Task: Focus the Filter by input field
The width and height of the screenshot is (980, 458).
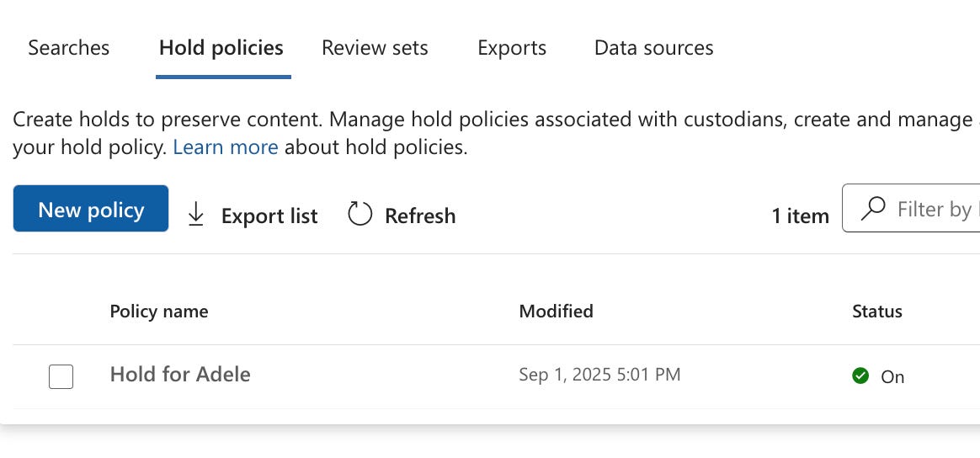Action: pos(933,208)
